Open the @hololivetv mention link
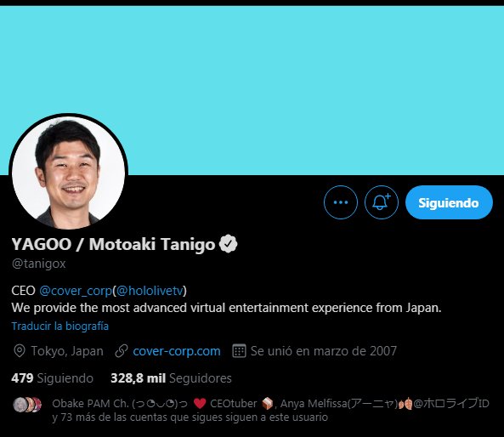Viewport: 504px width, 437px height. tap(150, 291)
